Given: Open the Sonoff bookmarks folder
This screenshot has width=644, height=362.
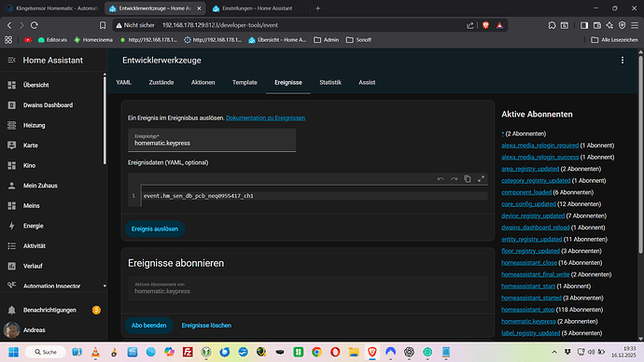Looking at the screenshot, I should click(x=359, y=40).
